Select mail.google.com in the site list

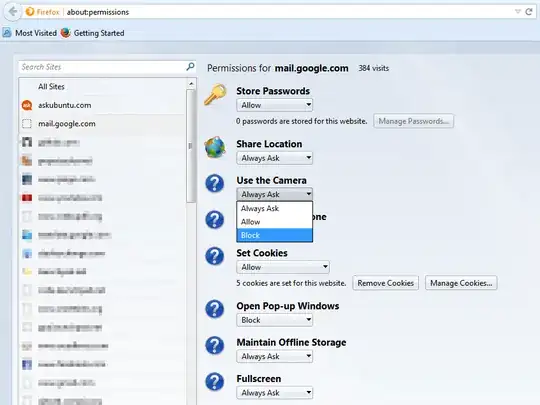click(102, 124)
